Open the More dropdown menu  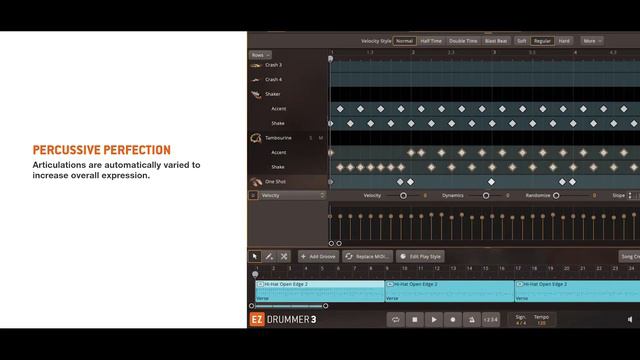tap(592, 41)
